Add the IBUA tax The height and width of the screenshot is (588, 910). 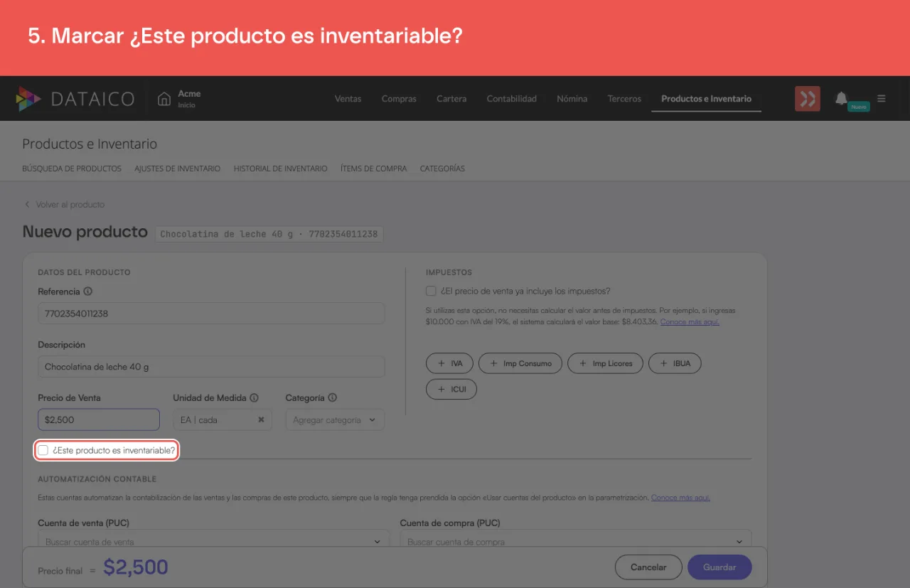[x=675, y=363]
